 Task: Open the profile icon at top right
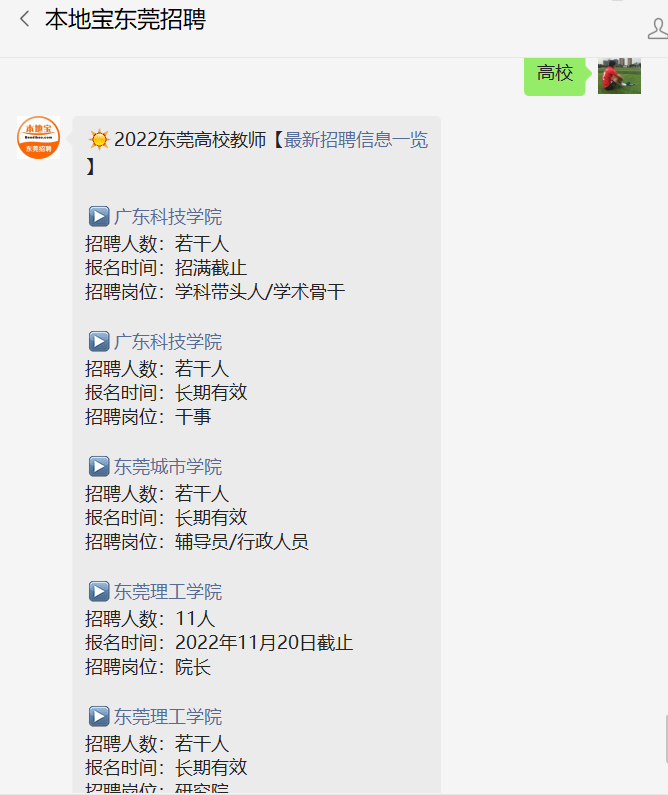[658, 28]
